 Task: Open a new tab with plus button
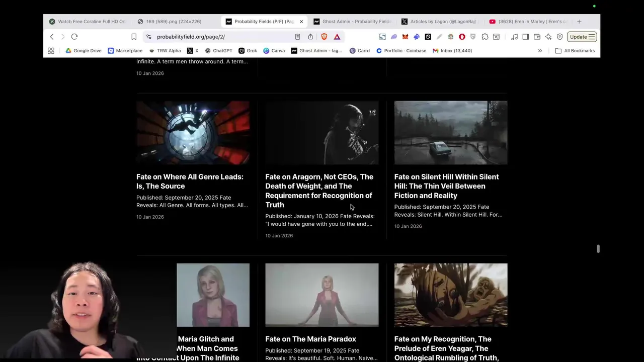[x=579, y=22]
